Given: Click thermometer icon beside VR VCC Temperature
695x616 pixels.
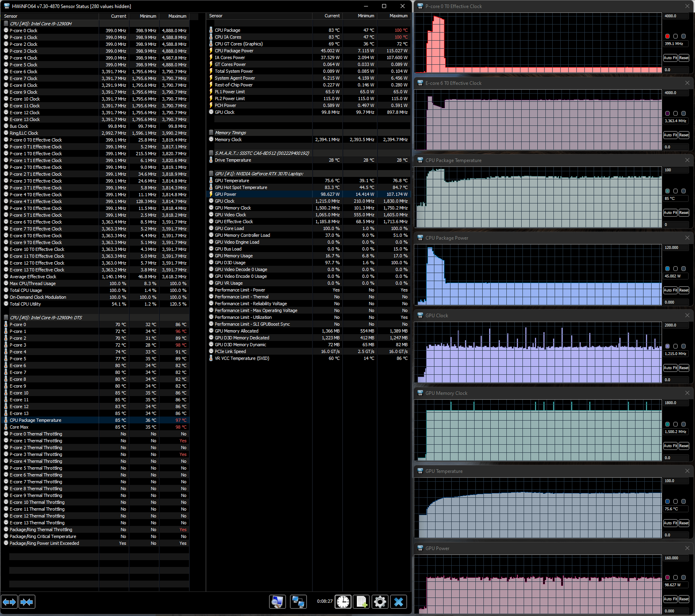Looking at the screenshot, I should 211,358.
